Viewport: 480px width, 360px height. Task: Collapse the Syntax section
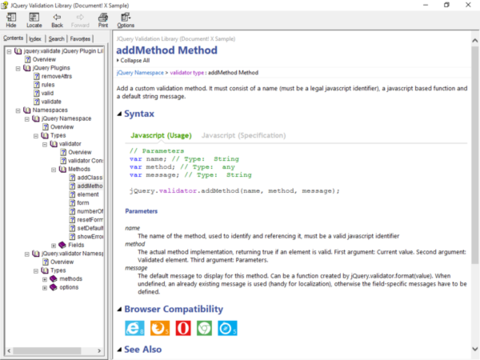(x=120, y=114)
